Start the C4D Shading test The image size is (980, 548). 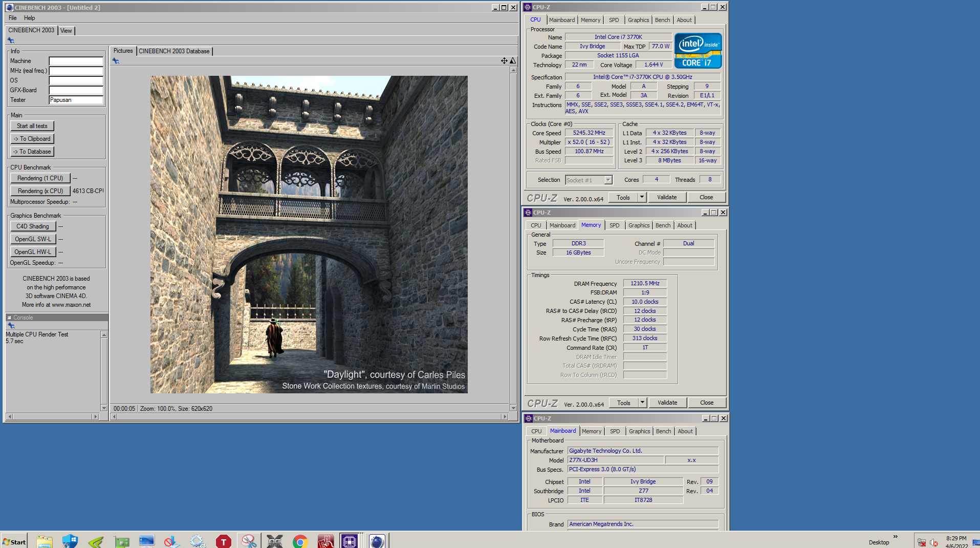coord(33,226)
